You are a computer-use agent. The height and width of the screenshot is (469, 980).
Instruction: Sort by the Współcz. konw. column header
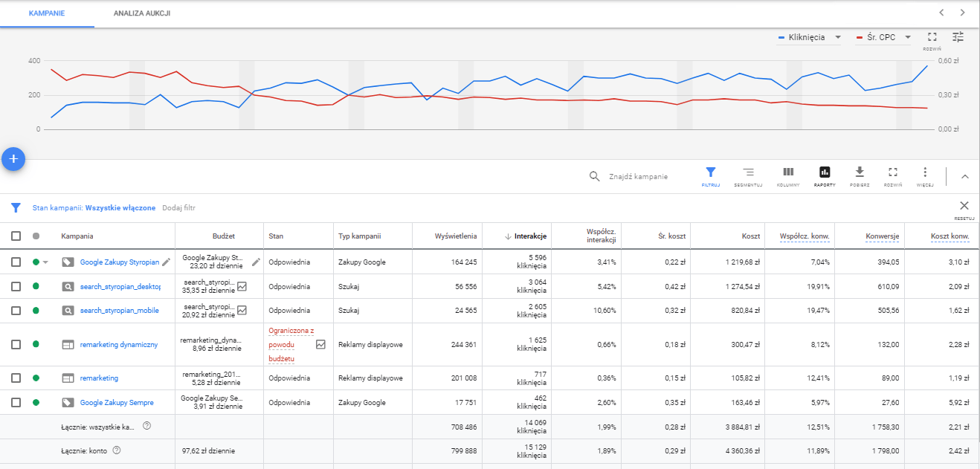(805, 236)
